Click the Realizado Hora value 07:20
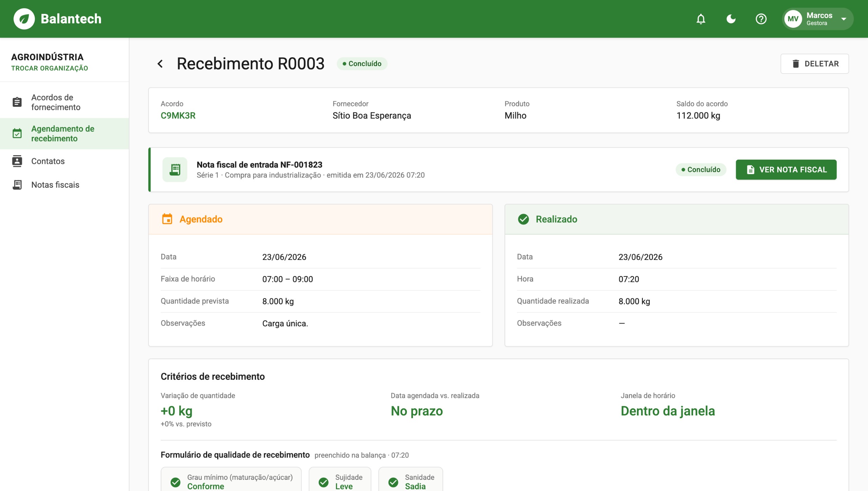 click(629, 279)
